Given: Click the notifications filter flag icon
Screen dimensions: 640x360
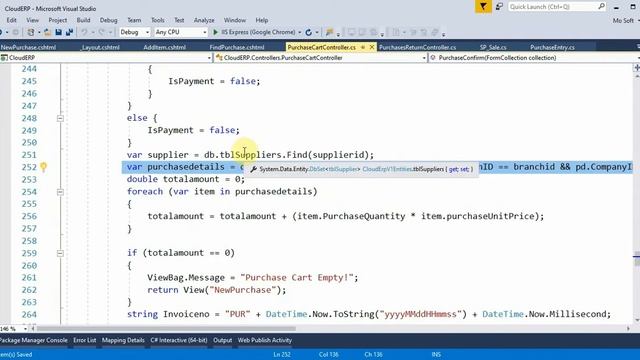Looking at the screenshot, I should point(483,7).
